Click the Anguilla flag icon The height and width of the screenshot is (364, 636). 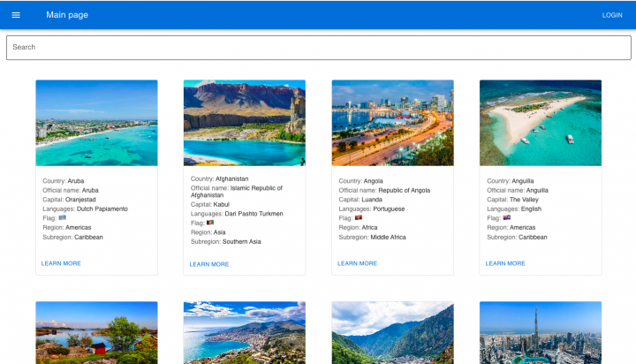[507, 218]
